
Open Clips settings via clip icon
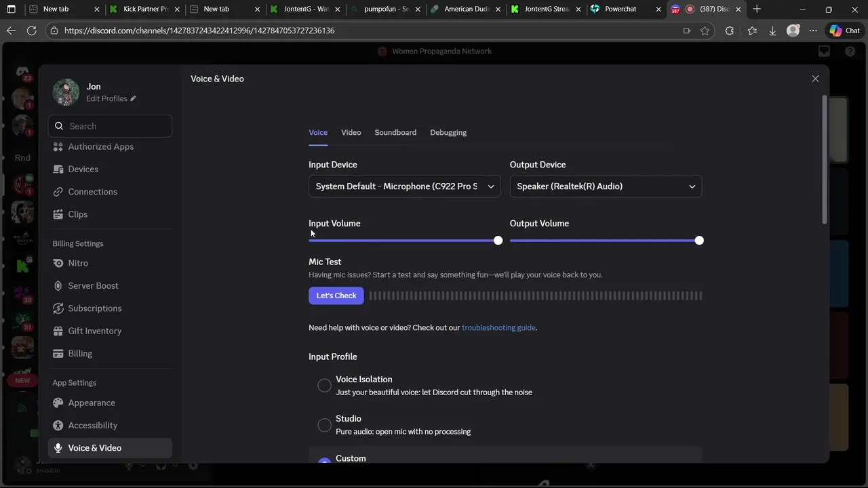click(x=58, y=214)
